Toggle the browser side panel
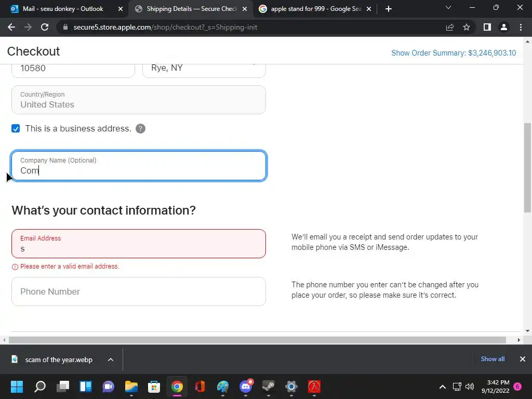 click(487, 27)
